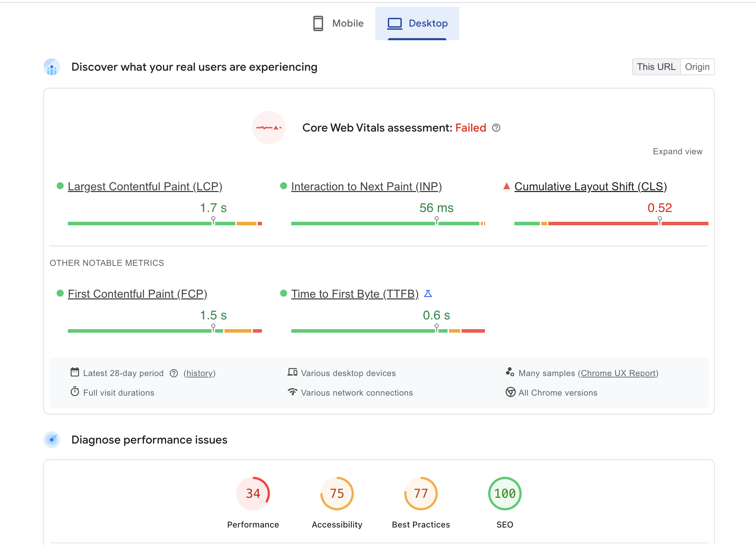Image resolution: width=756 pixels, height=545 pixels.
Task: Click the CLS red triangle warning icon
Action: coord(506,186)
